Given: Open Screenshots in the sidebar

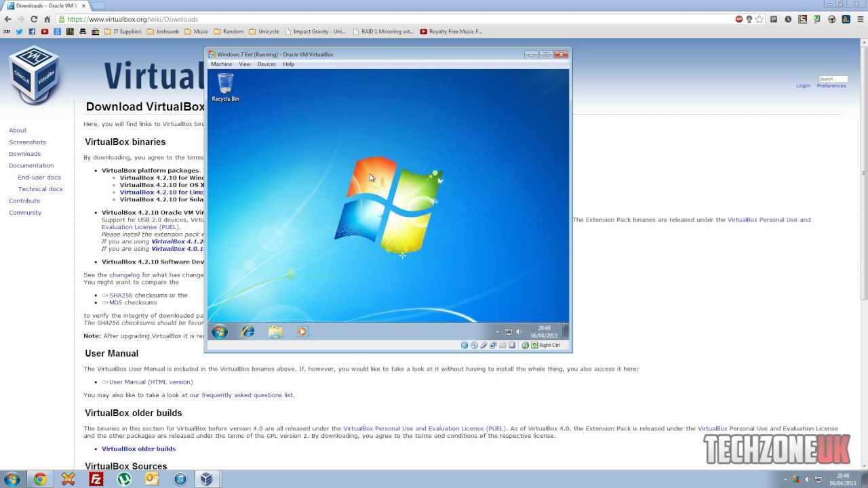Looking at the screenshot, I should [x=27, y=142].
